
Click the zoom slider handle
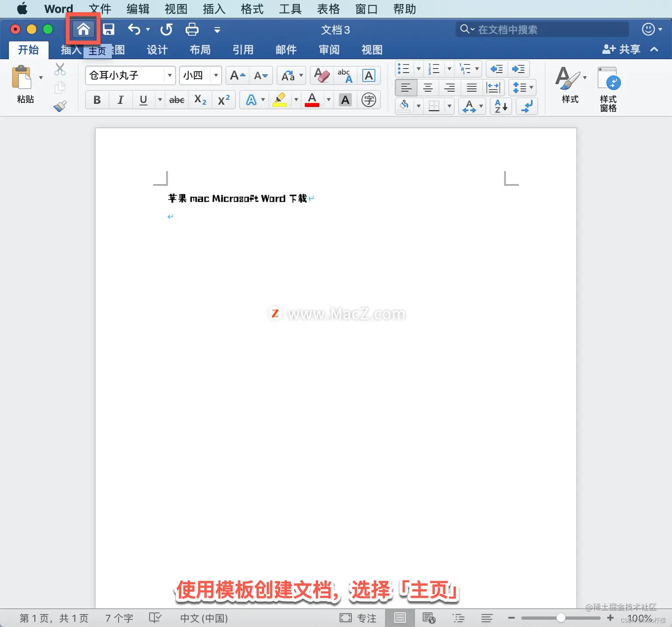561,618
